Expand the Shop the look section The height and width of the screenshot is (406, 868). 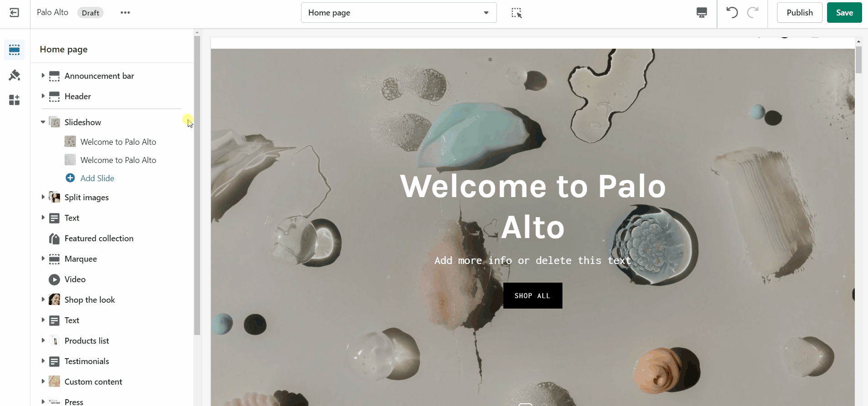click(43, 299)
